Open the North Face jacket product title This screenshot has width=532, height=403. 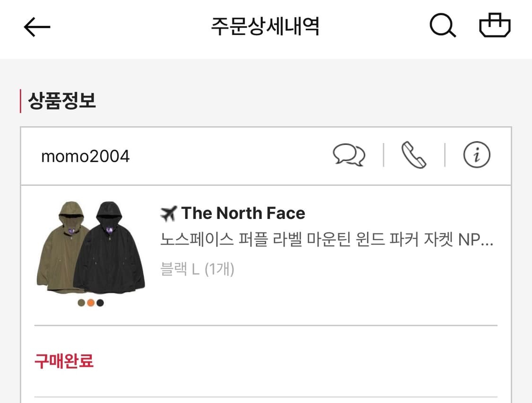(x=326, y=241)
